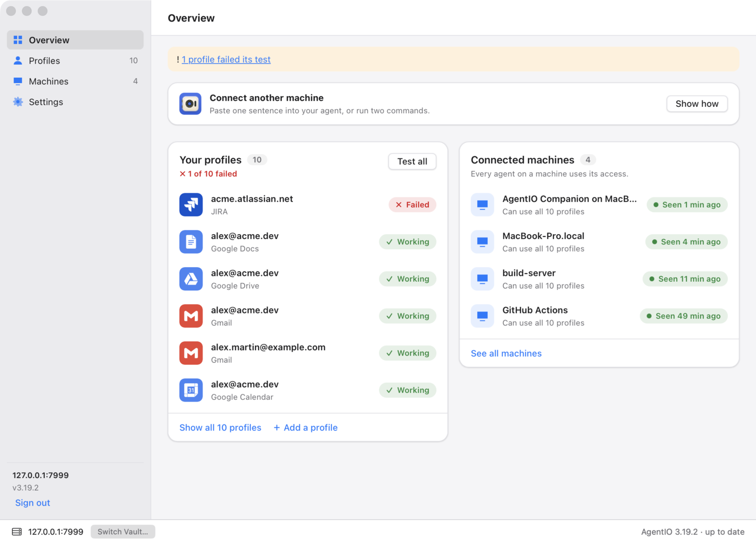Open the Machines section
This screenshot has height=544, width=756.
[75, 81]
